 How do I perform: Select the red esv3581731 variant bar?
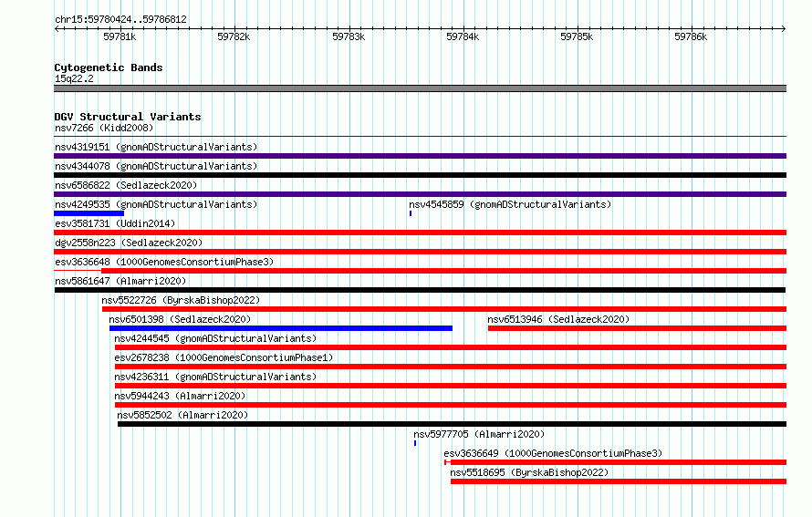(420, 233)
